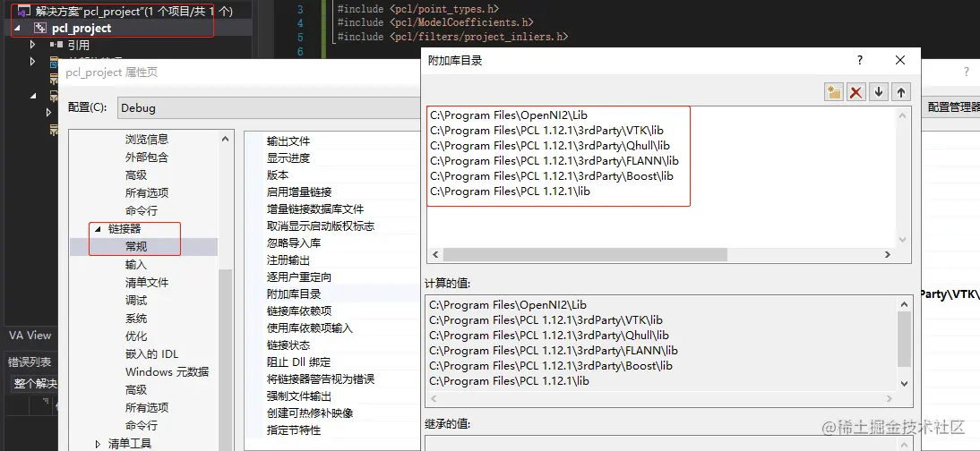Click 3rdParty\FLANN\lib line in the editable list
The image size is (980, 451).
(x=554, y=161)
